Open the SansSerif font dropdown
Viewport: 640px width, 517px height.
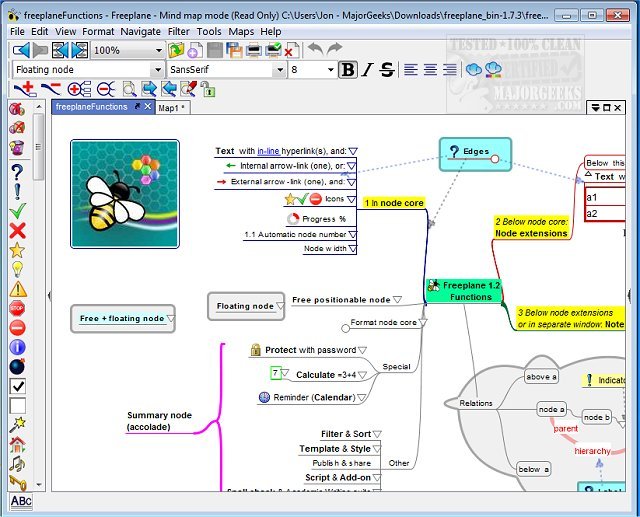tap(280, 70)
